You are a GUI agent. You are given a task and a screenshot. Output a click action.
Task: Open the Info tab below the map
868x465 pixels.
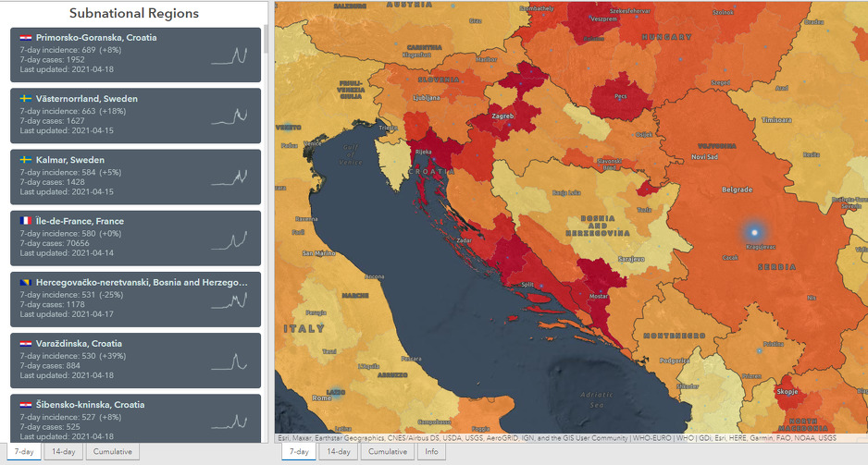click(430, 452)
